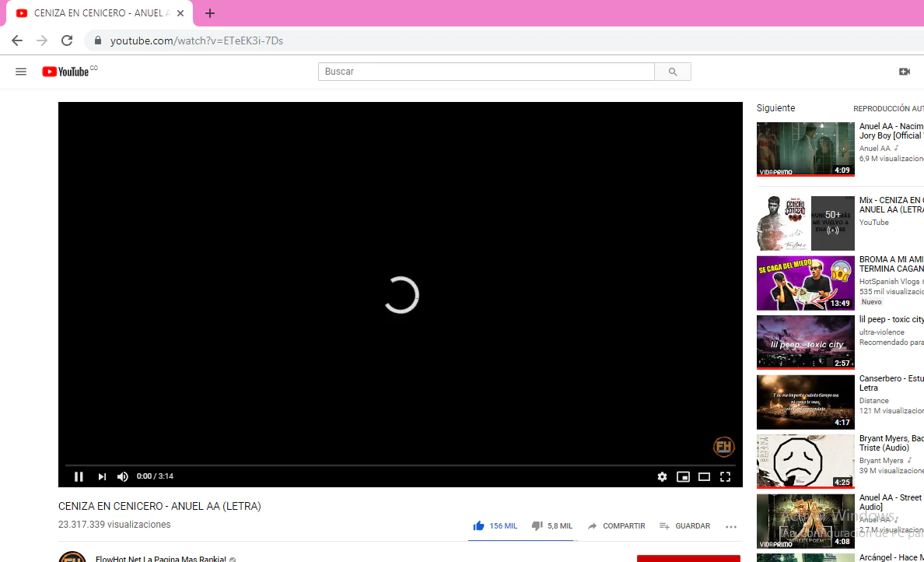
Task: Open the more actions ellipsis menu
Action: click(731, 526)
